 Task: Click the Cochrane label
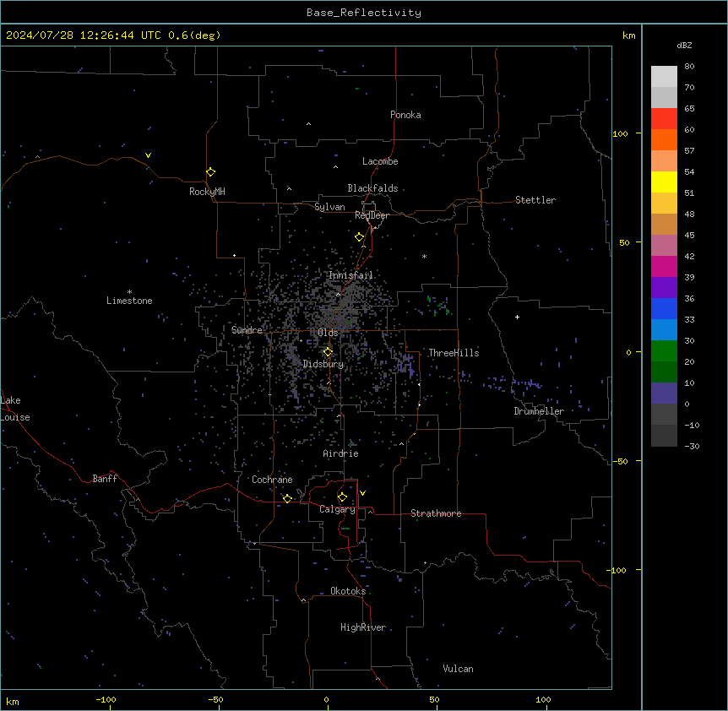[272, 480]
